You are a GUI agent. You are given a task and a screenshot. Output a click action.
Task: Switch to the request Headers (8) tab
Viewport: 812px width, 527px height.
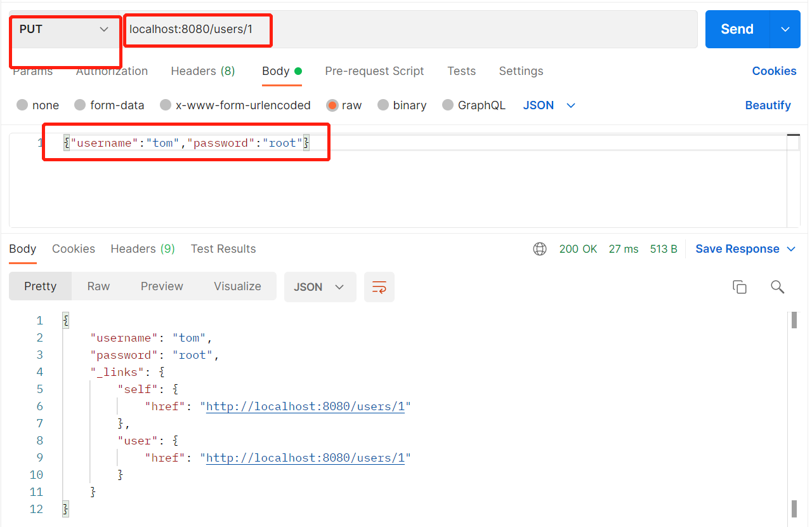pyautogui.click(x=203, y=71)
